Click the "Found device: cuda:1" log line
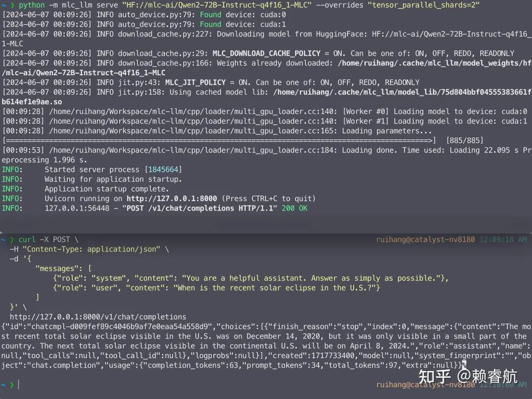The height and width of the screenshot is (399, 532). pyautogui.click(x=144, y=25)
